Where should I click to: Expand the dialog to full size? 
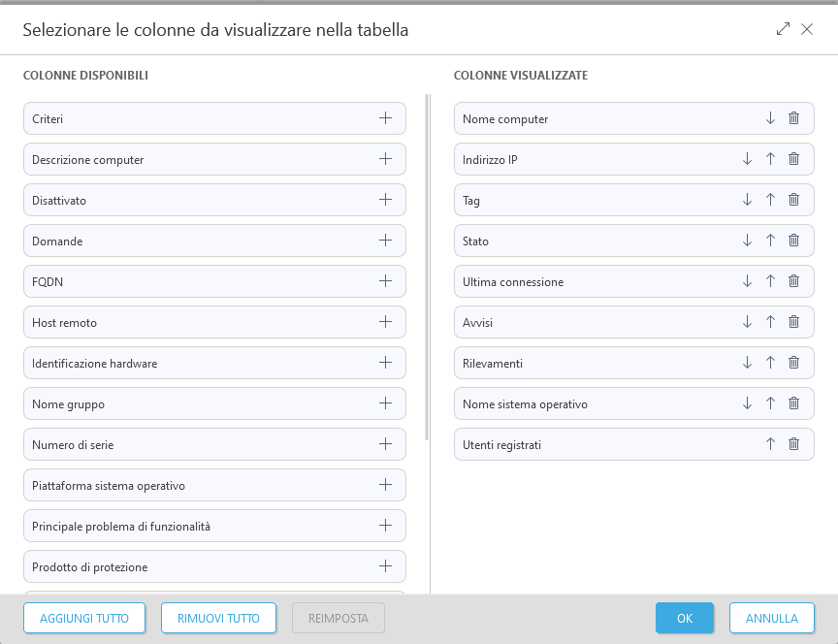(783, 29)
